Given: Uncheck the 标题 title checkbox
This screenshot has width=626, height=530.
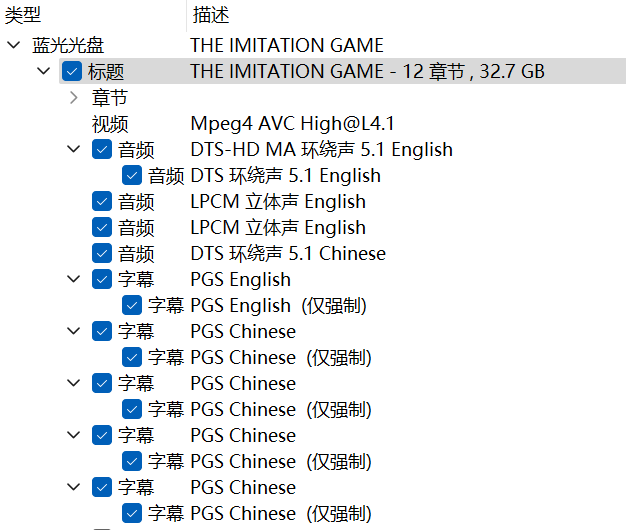Looking at the screenshot, I should [72, 71].
